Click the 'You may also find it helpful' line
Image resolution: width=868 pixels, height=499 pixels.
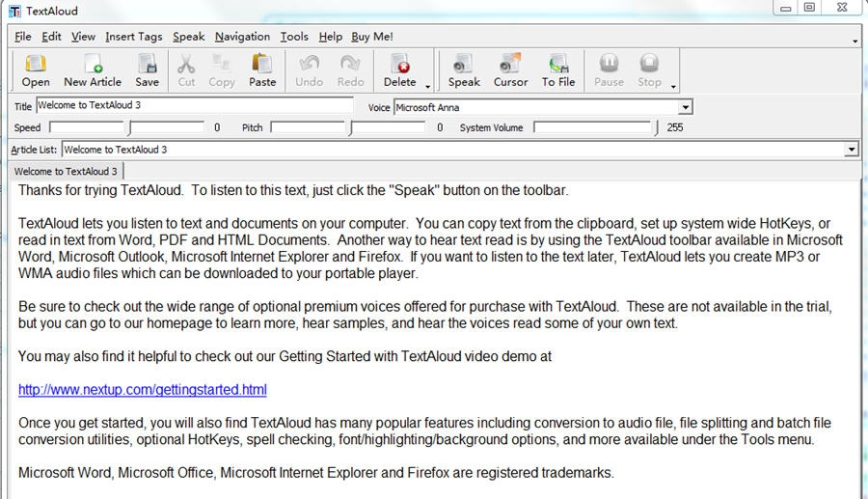pyautogui.click(x=285, y=357)
